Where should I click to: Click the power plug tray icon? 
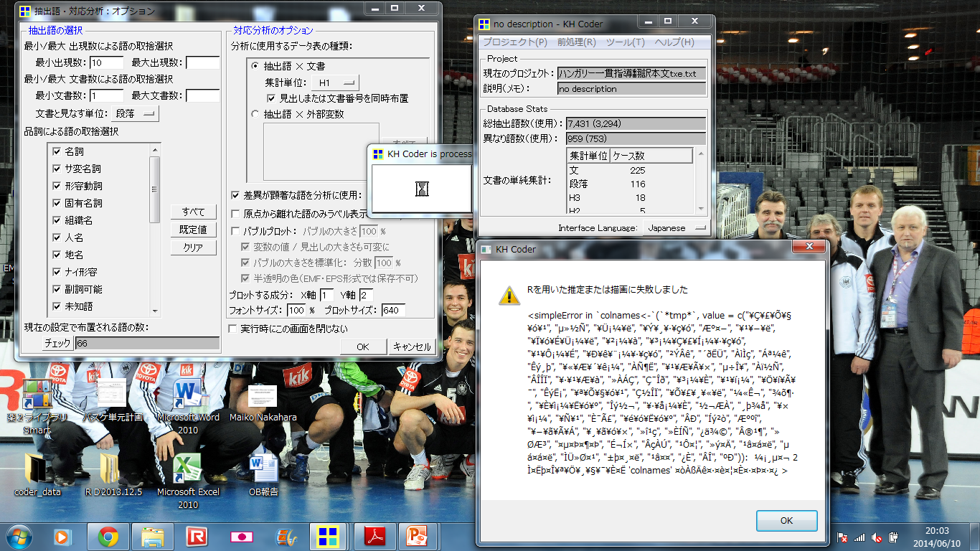click(893, 537)
